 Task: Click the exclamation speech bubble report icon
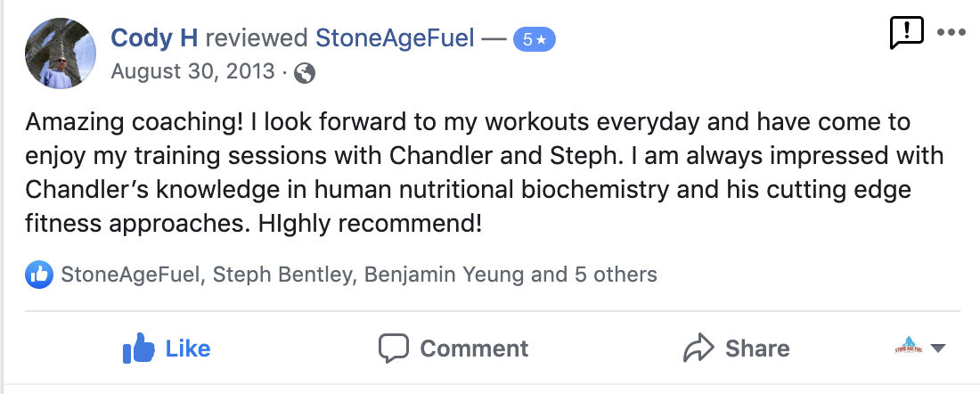(x=907, y=33)
